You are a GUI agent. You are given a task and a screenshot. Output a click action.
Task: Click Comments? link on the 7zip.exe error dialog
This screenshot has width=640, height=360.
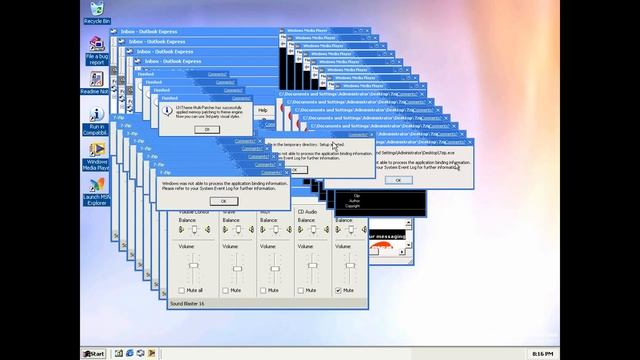(454, 142)
